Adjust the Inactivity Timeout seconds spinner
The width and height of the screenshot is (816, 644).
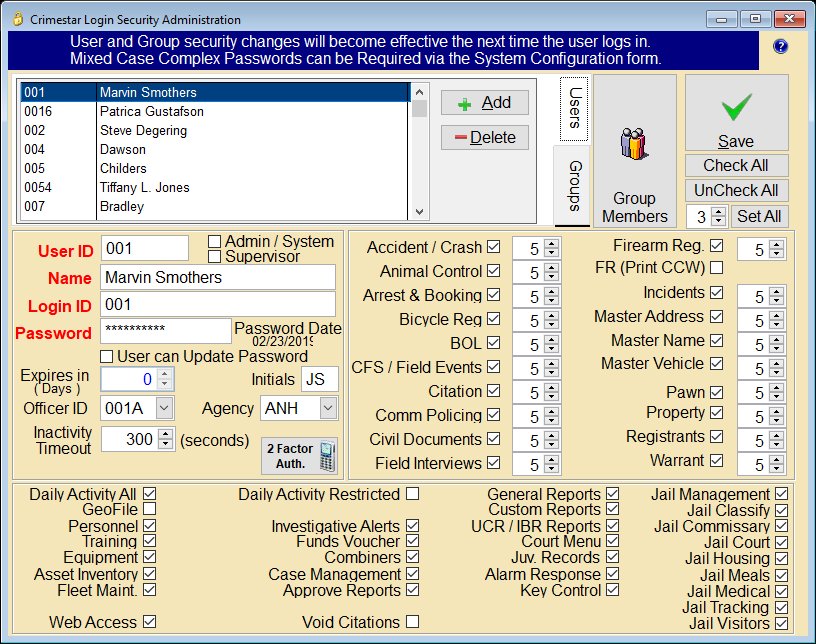pos(165,439)
